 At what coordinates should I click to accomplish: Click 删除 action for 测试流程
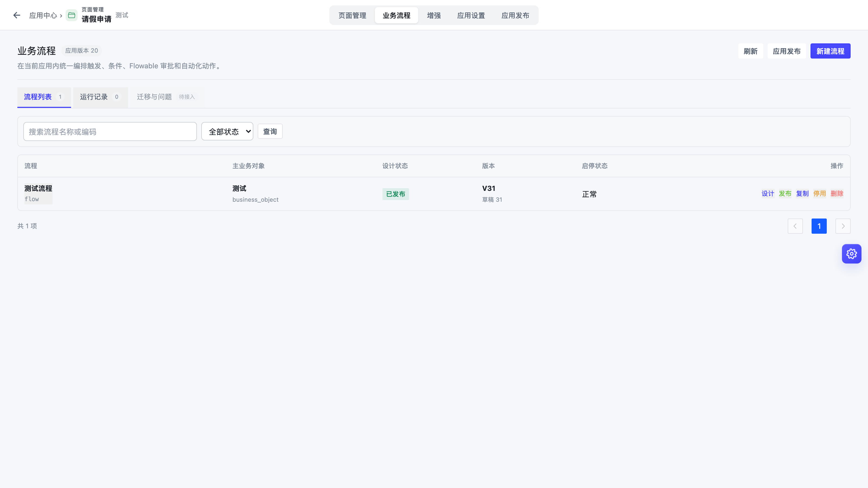837,194
